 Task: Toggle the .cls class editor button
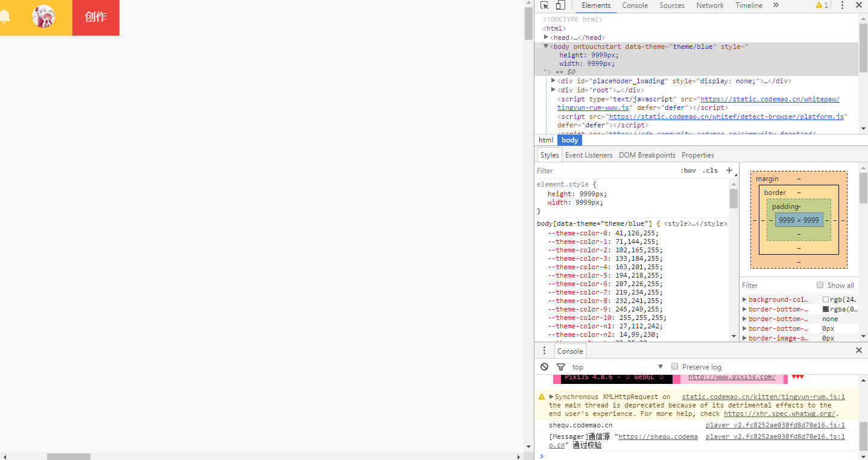click(710, 170)
